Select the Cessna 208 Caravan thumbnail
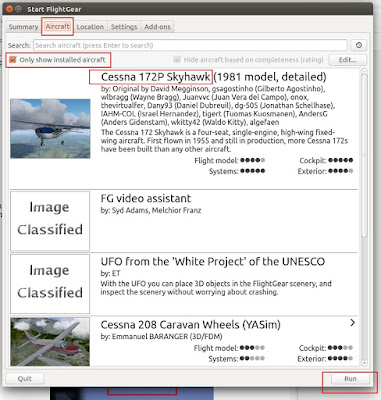Viewport: 381px width, 400px height. (50, 342)
